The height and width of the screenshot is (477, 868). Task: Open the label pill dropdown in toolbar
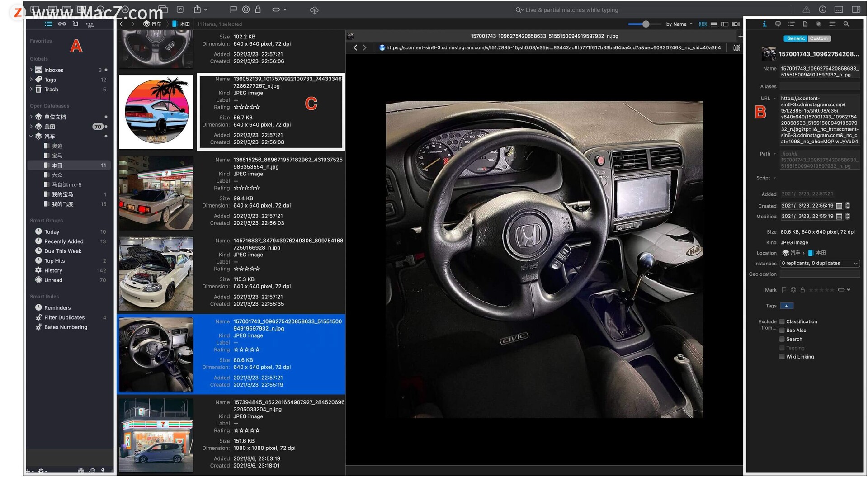coord(279,9)
